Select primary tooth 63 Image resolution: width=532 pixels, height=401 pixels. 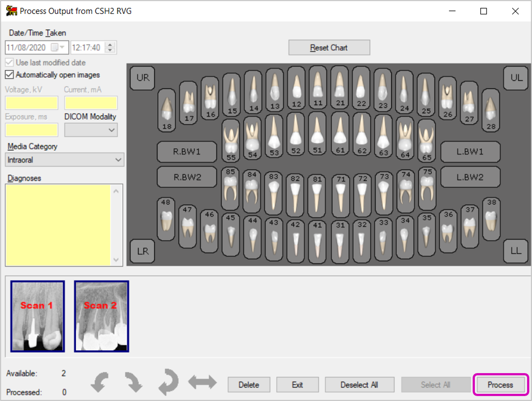pos(384,136)
